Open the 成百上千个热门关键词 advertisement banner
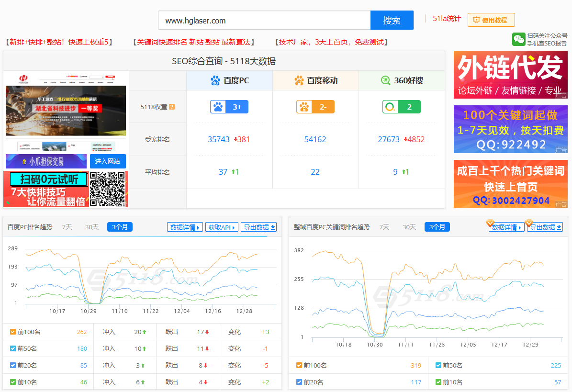This screenshot has height=392, width=572. point(511,184)
